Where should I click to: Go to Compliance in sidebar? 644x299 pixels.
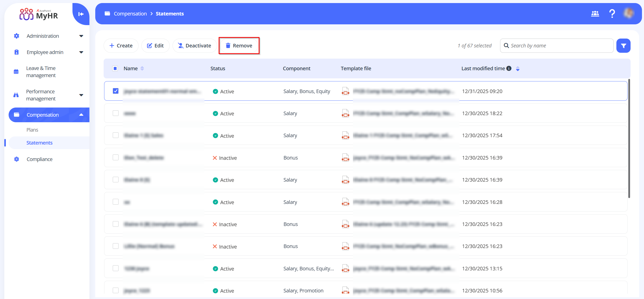pos(40,159)
